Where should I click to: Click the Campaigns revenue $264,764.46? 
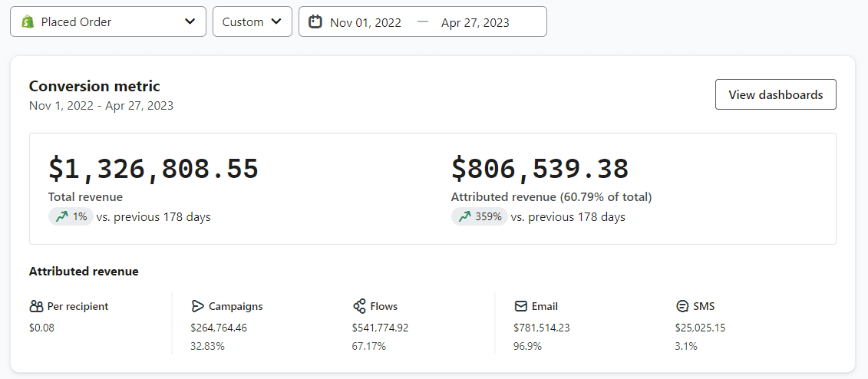click(x=219, y=328)
